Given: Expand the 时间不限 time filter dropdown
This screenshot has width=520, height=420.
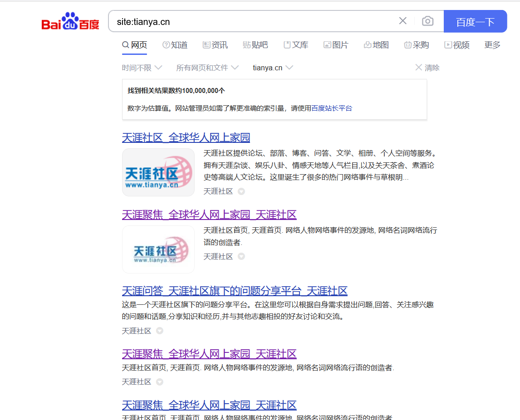Looking at the screenshot, I should click(142, 68).
